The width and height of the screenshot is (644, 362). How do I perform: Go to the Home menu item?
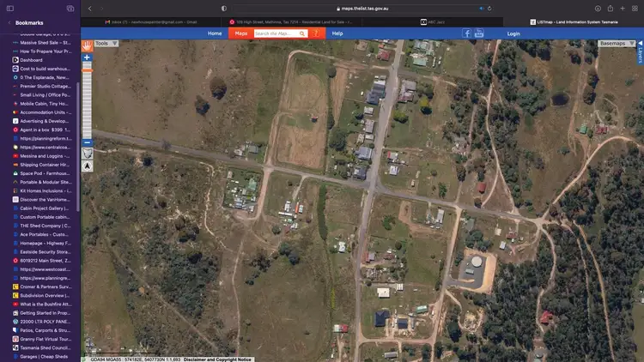[x=215, y=33]
